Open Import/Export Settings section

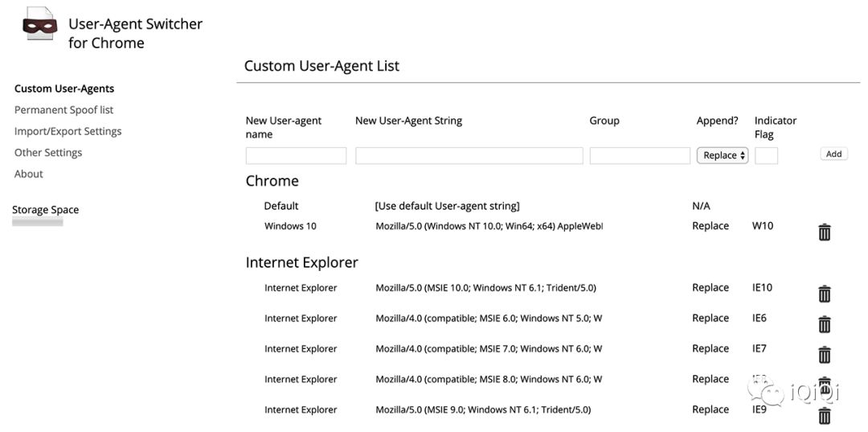tap(68, 131)
